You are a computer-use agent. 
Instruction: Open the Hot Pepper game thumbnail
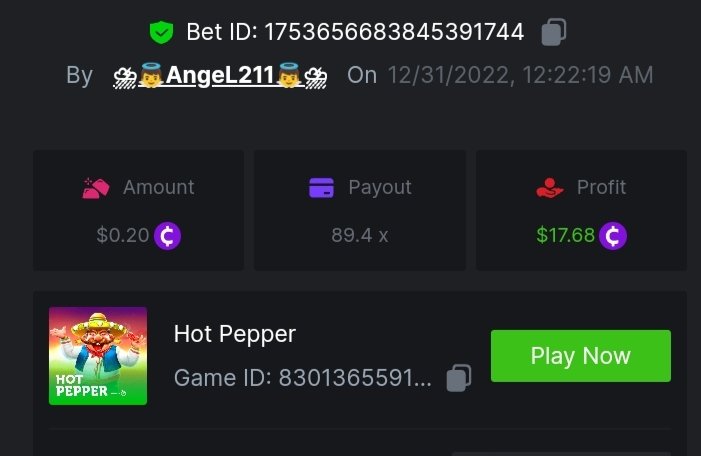pyautogui.click(x=98, y=356)
